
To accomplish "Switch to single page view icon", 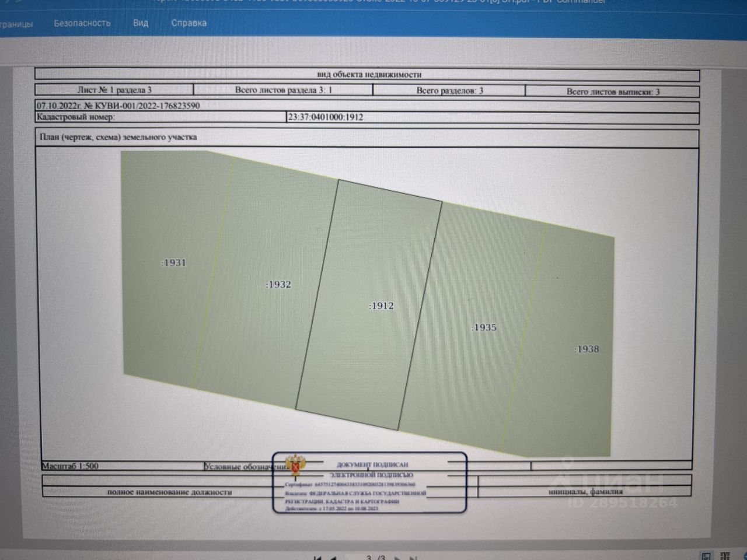I will tap(706, 556).
